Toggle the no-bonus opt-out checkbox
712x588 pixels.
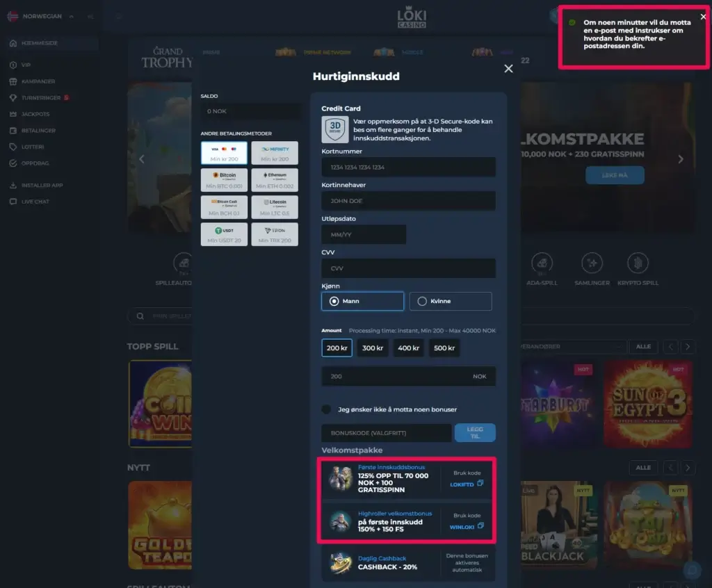pos(326,409)
